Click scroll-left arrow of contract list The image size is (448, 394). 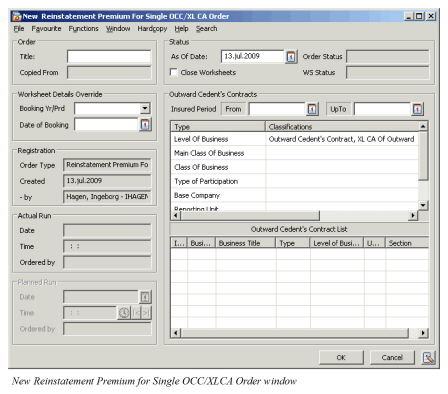pos(175,333)
